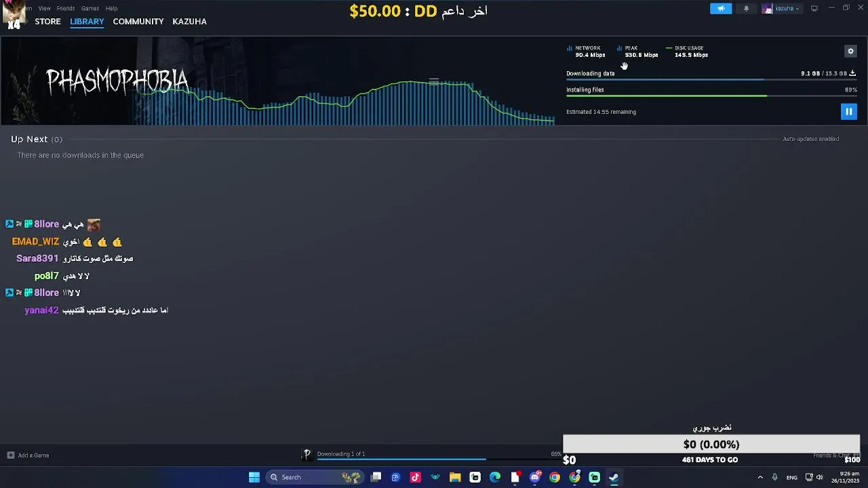Screen dimensions: 868x488
Task: Open Task View from the taskbar
Action: point(376,477)
